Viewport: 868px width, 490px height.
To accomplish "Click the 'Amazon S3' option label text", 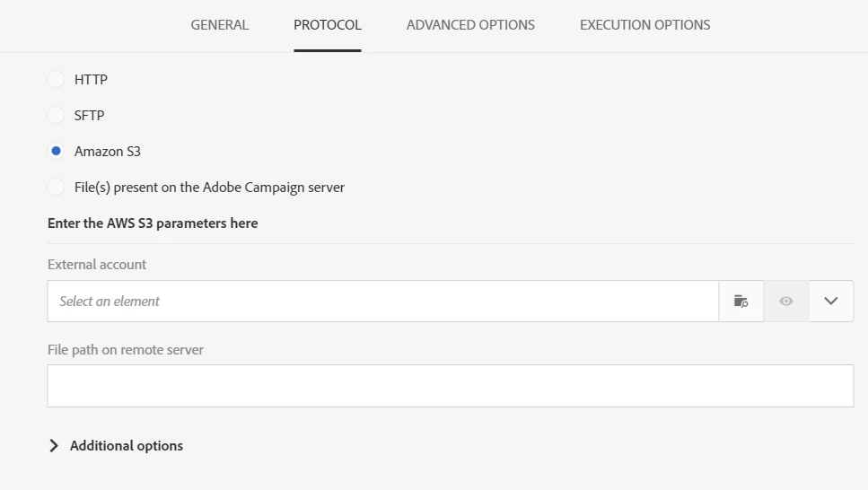I will [108, 152].
